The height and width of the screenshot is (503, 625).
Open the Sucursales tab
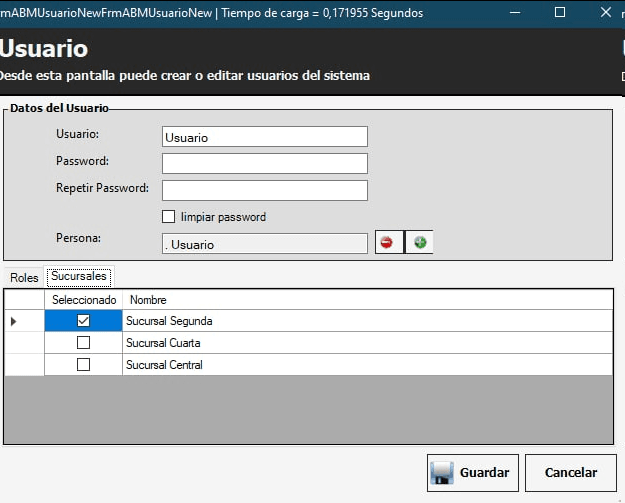click(79, 276)
